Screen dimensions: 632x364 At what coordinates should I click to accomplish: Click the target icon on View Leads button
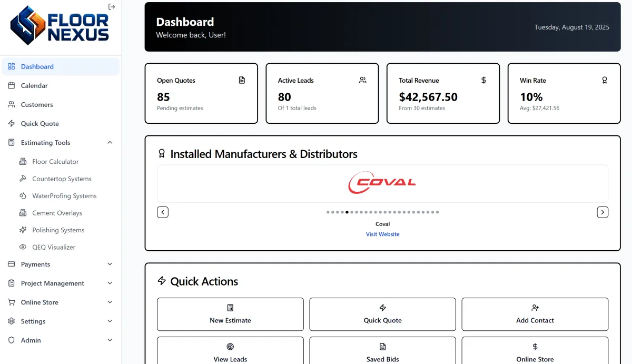[x=230, y=347]
